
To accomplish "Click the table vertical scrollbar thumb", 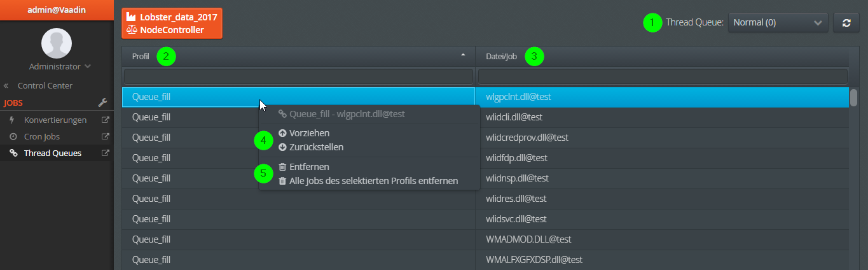I will [853, 97].
